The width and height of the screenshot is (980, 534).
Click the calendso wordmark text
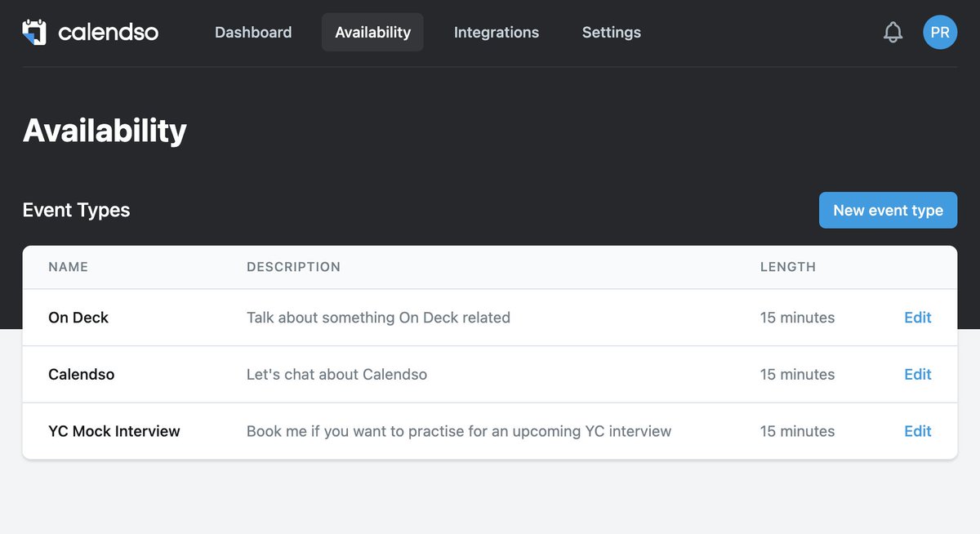pyautogui.click(x=109, y=33)
